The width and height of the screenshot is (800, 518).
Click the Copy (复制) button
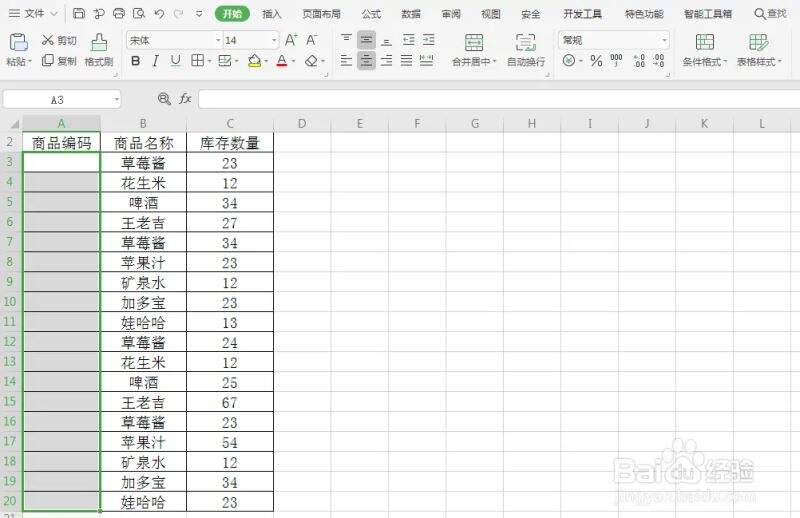click(x=59, y=61)
